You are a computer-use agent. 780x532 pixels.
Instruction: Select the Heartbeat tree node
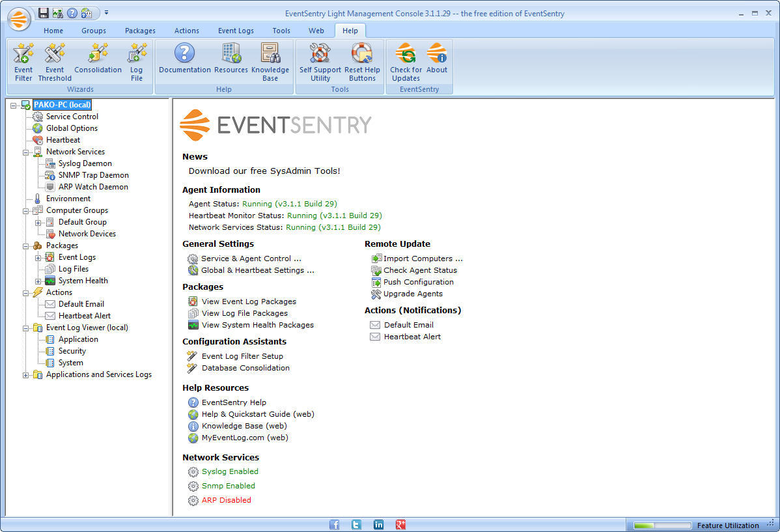63,140
